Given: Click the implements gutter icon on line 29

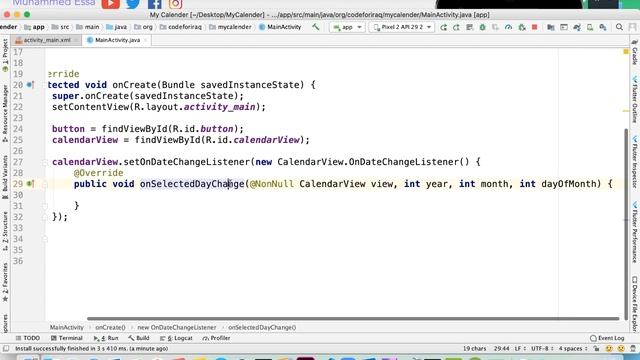Looking at the screenshot, I should pyautogui.click(x=30, y=184).
